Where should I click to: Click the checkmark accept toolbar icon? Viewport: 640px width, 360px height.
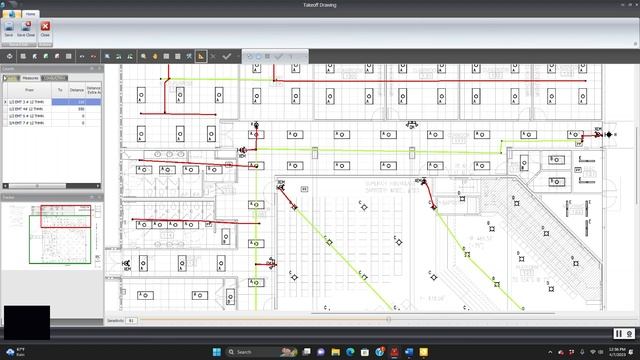[227, 56]
